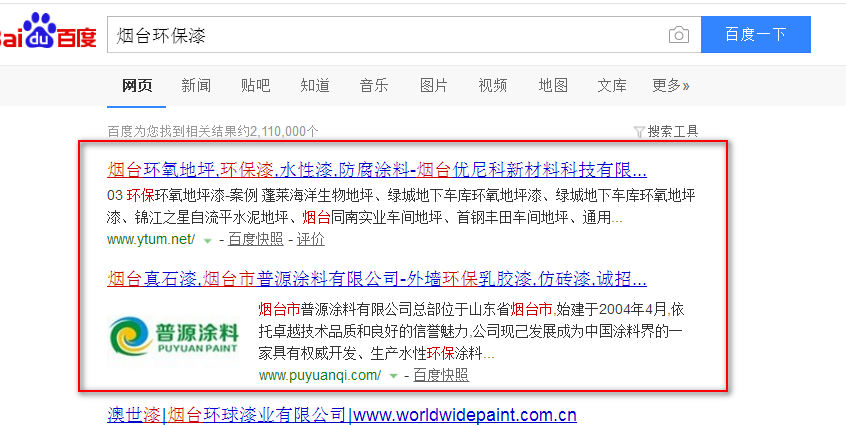The image size is (846, 425).
Task: Open the 视频 video tab
Action: (493, 85)
